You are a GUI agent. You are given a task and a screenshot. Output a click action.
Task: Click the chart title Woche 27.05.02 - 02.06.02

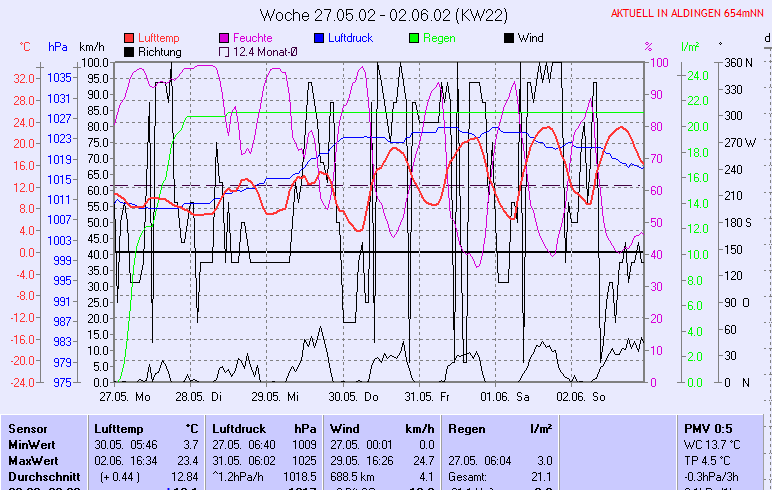pos(386,14)
